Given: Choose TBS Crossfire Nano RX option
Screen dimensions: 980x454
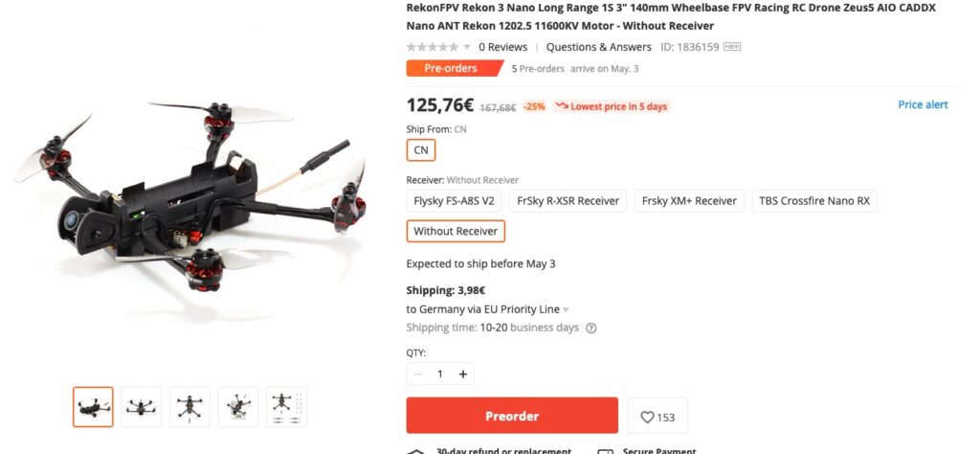Looking at the screenshot, I should 813,201.
